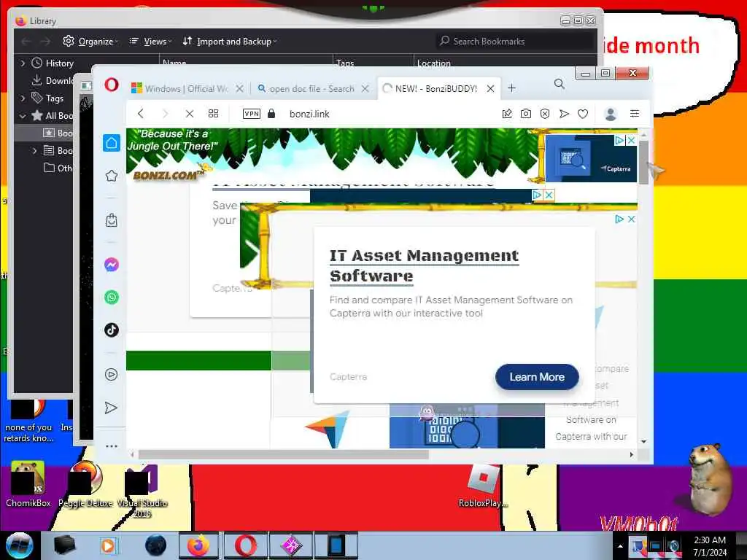Open Import and Backup menu in Library
The width and height of the screenshot is (747, 560).
tap(229, 42)
